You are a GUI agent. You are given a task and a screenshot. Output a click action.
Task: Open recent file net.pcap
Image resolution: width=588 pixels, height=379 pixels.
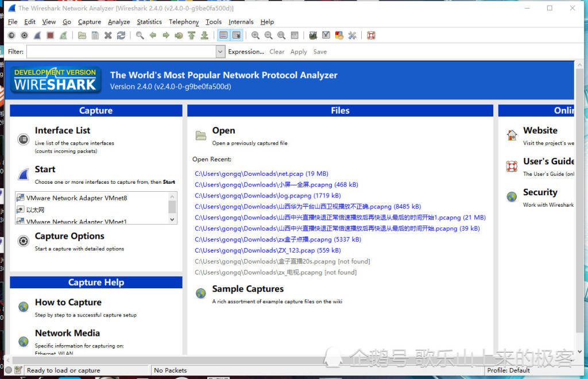click(261, 173)
